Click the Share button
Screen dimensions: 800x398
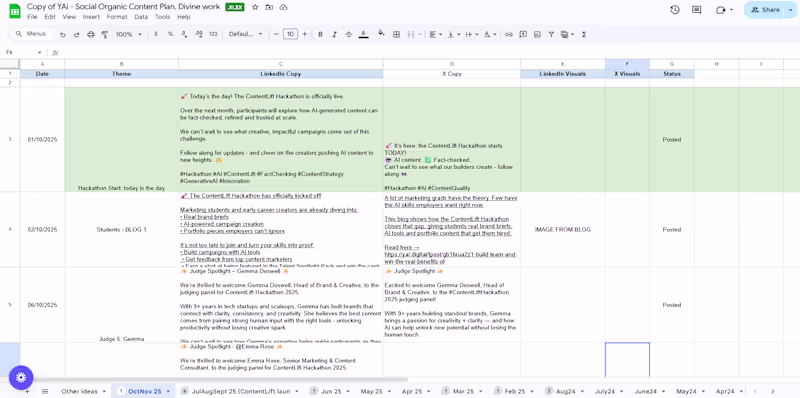coord(765,10)
